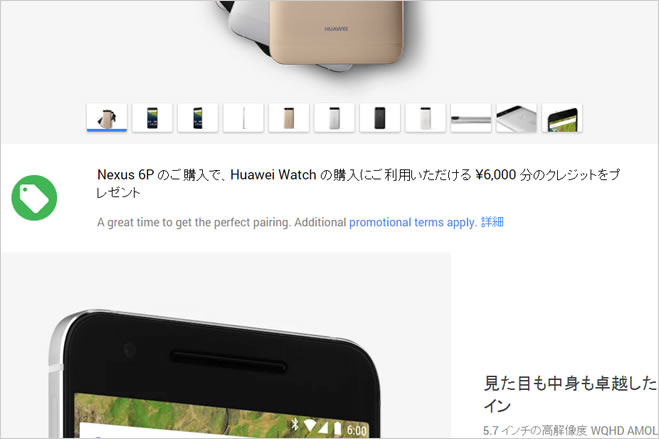Click the 6:00 clock on the phone screen
659x439 pixels.
click(x=357, y=431)
